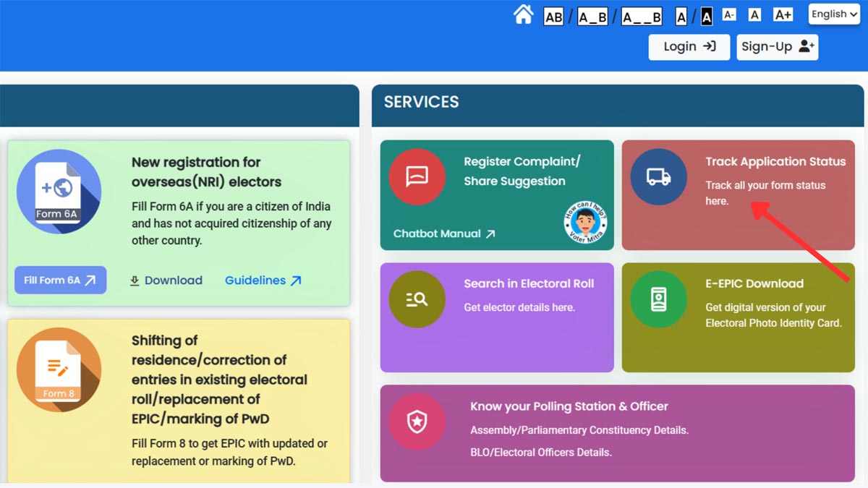The width and height of the screenshot is (868, 488).
Task: Enable dark contrast with the black A toggle
Action: point(705,14)
